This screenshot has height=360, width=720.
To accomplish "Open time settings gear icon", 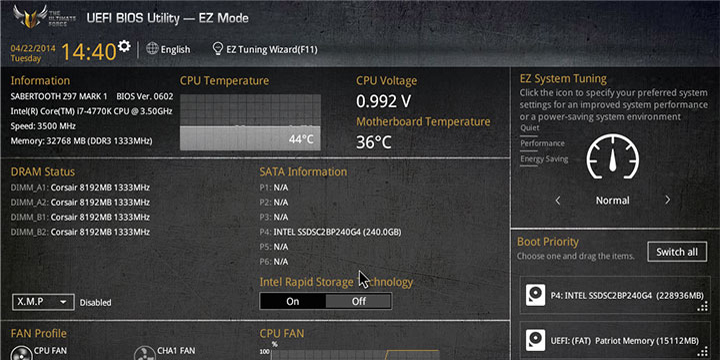I will [x=124, y=46].
